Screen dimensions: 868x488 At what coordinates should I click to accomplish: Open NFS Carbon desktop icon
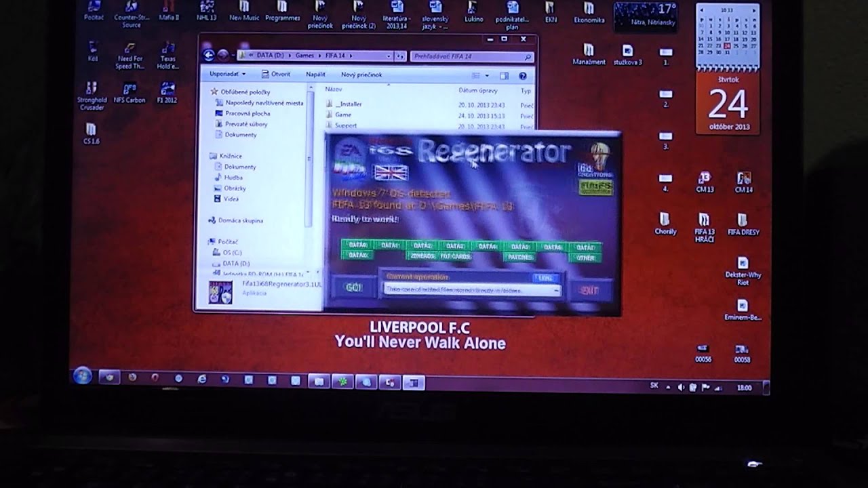click(130, 93)
